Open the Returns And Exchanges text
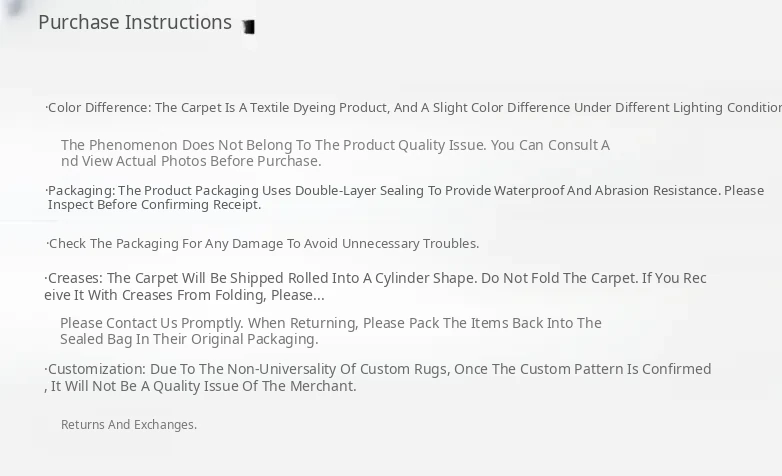Viewport: 782px width, 476px height. click(x=129, y=425)
